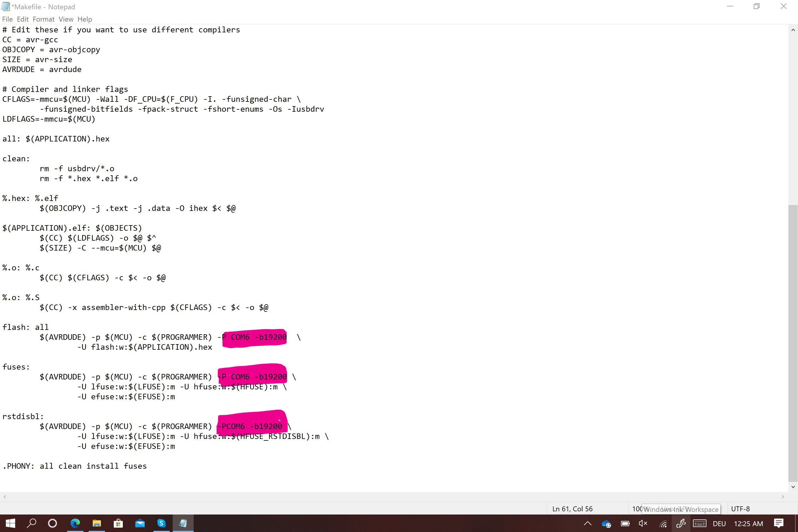Screen dimensions: 798x532
Task: Open Windows Ink Workspace pen icon
Action: click(x=681, y=524)
